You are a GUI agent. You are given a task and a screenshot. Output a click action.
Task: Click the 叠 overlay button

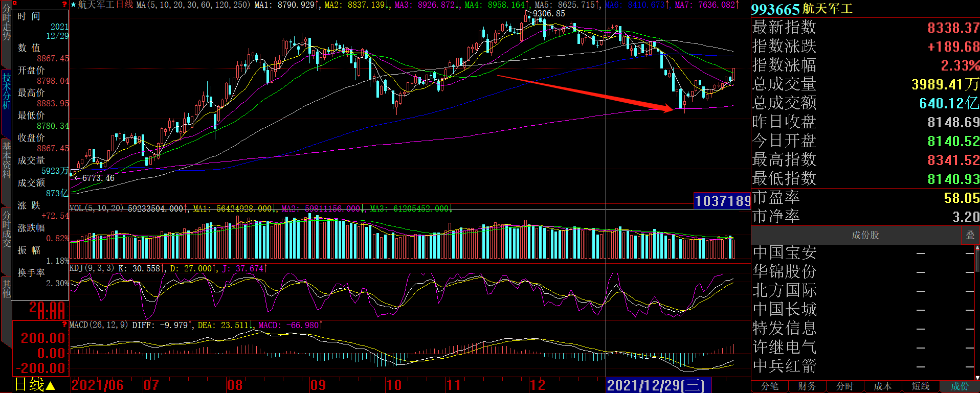coord(970,235)
